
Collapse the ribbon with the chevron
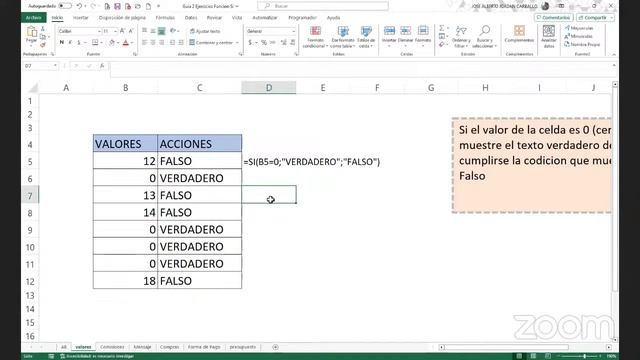(x=613, y=54)
